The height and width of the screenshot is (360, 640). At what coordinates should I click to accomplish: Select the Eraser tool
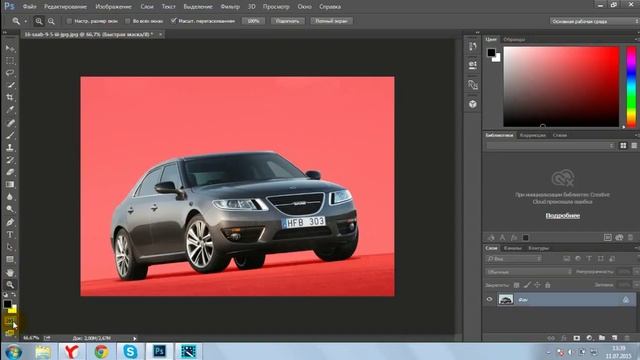10,172
